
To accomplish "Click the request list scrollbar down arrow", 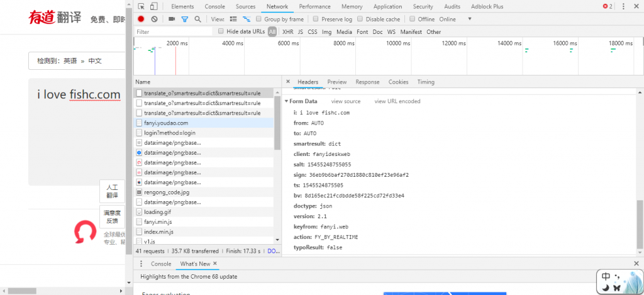I will pos(277,240).
